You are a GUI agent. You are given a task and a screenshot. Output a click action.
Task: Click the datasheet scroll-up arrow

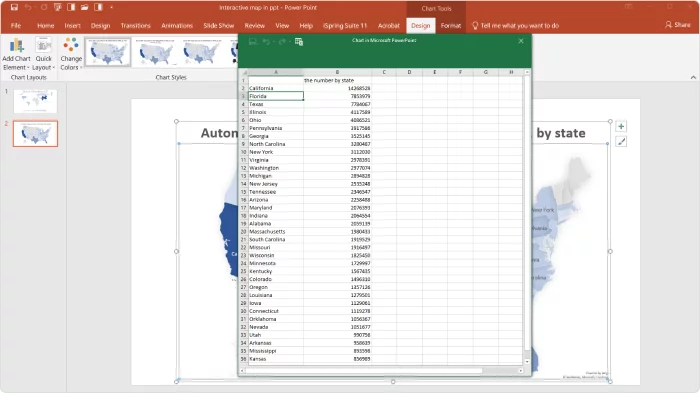tap(527, 72)
